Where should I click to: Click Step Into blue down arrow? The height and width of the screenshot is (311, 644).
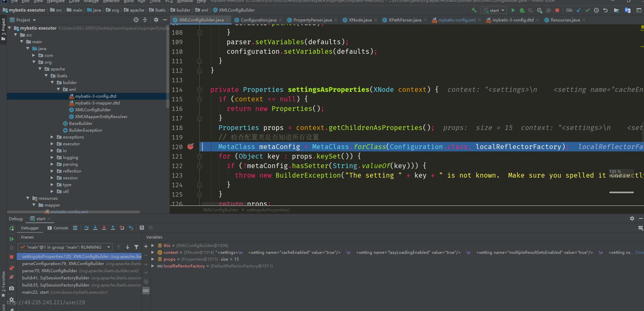coord(95,228)
